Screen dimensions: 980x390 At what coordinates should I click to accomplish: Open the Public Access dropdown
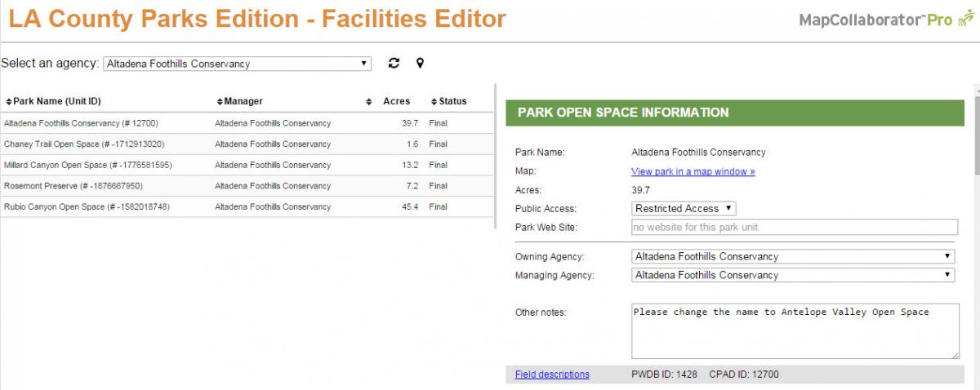[x=684, y=209]
